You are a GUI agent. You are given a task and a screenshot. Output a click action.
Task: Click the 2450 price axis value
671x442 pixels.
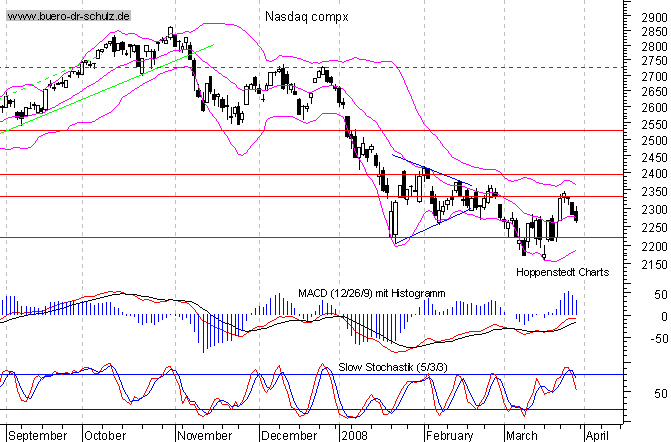654,158
